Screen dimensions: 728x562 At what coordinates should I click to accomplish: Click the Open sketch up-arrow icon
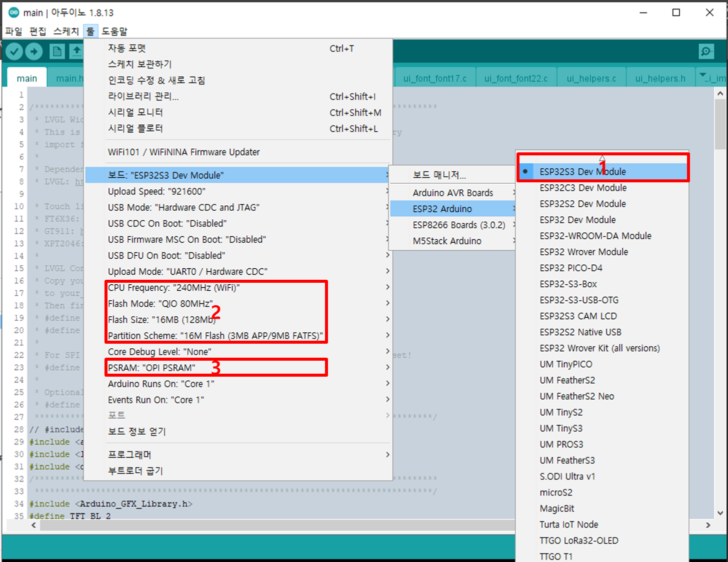pos(76,51)
